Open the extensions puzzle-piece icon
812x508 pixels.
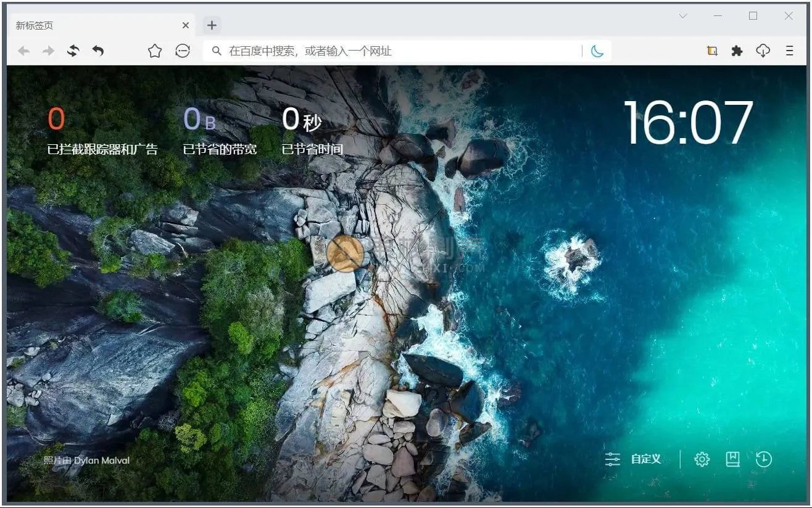point(737,51)
